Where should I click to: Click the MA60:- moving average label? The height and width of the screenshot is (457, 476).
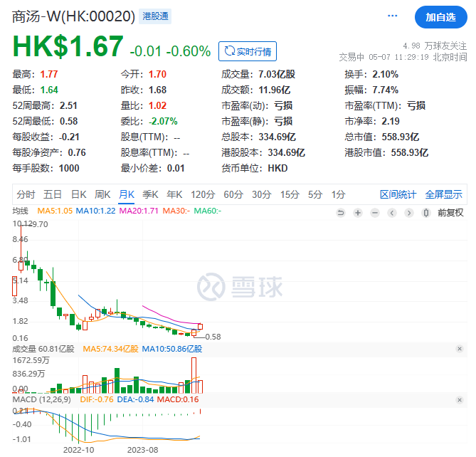tap(207, 211)
